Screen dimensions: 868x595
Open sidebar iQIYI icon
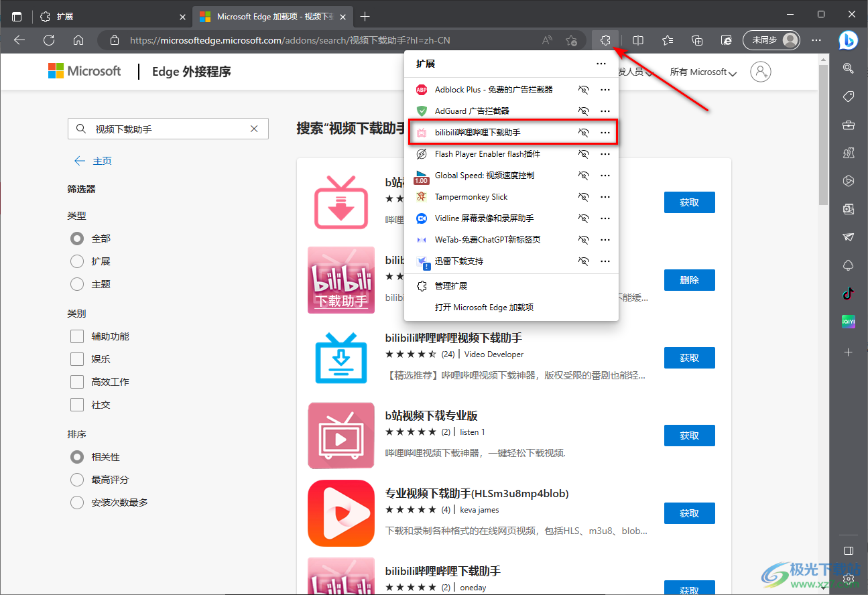coord(849,322)
